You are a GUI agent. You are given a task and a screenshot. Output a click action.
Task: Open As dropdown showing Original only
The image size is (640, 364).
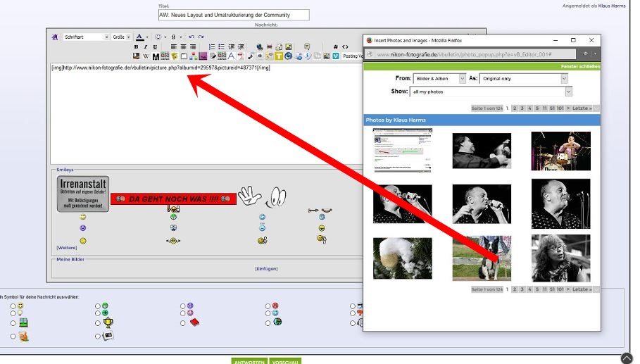click(523, 78)
